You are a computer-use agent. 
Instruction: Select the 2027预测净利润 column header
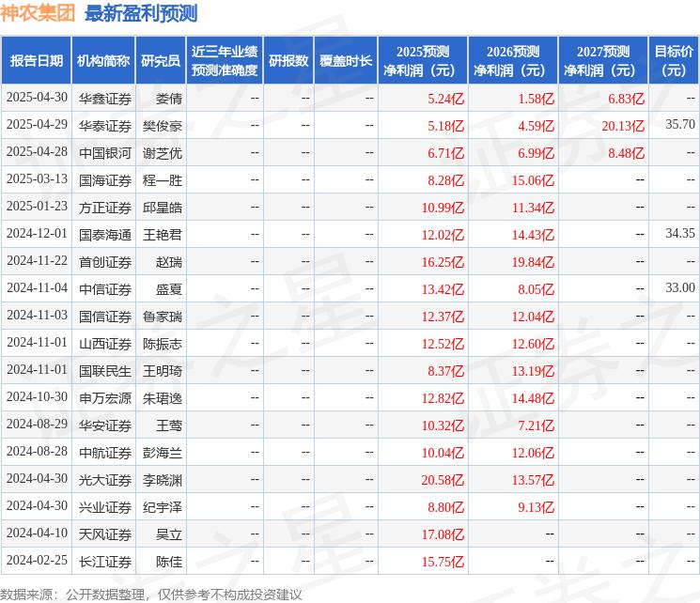[603, 60]
